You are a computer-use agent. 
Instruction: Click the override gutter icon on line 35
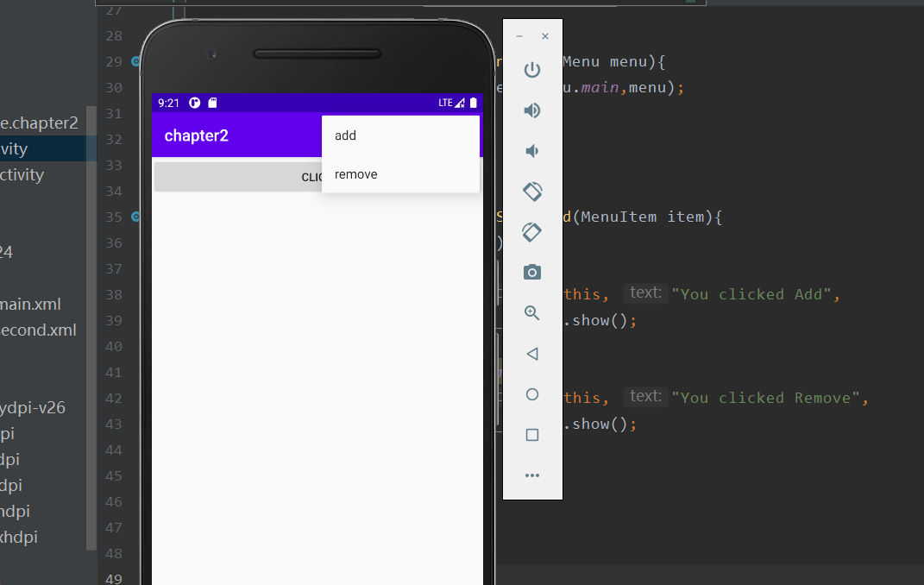(135, 217)
